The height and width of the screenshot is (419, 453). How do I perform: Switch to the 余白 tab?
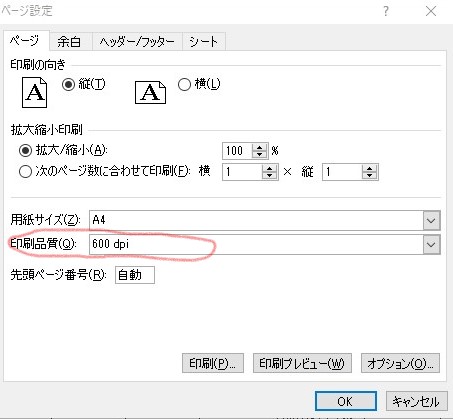(69, 41)
